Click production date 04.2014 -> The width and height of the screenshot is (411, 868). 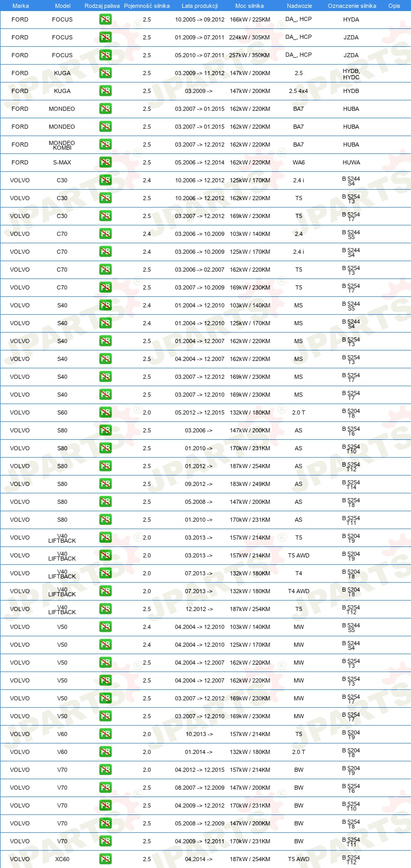pyautogui.click(x=199, y=859)
